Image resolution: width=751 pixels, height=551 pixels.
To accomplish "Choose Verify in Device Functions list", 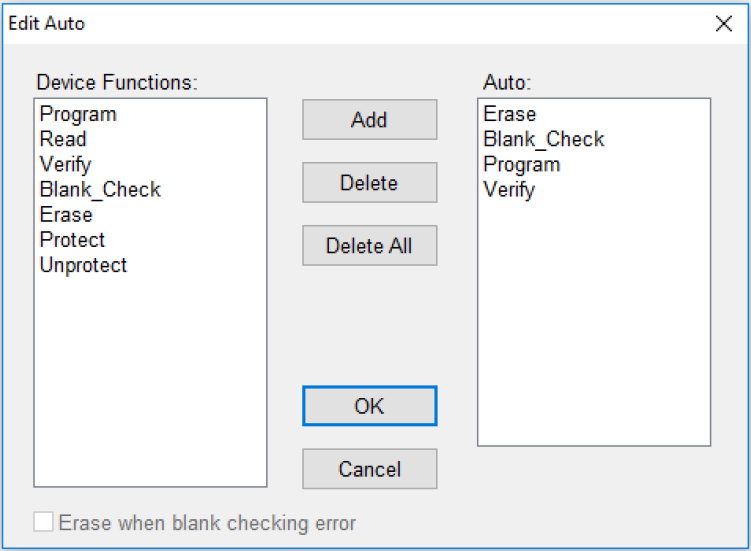I will pos(65,164).
